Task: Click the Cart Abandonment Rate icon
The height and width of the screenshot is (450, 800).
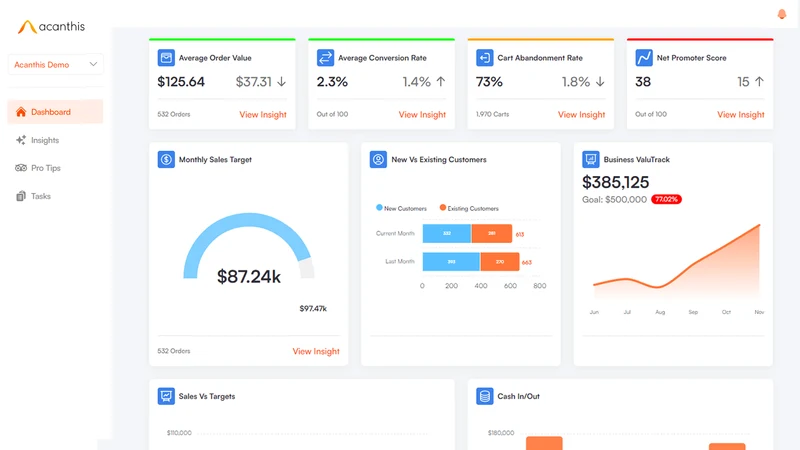Action: point(484,58)
